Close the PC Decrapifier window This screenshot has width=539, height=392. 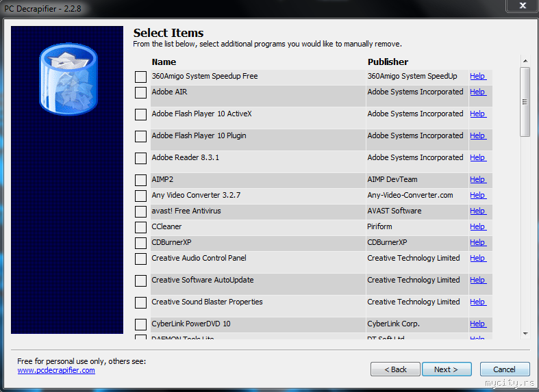tap(523, 6)
